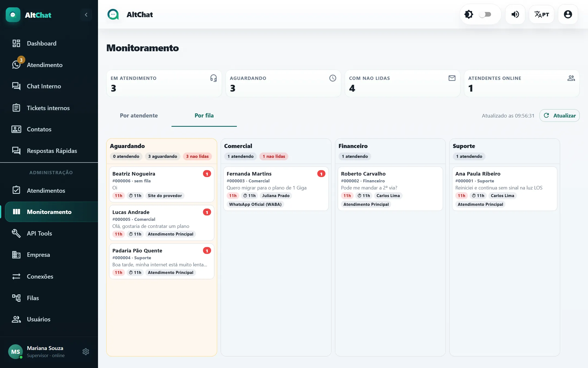Mute notification sounds with speaker icon
This screenshot has width=588, height=368.
pyautogui.click(x=515, y=14)
